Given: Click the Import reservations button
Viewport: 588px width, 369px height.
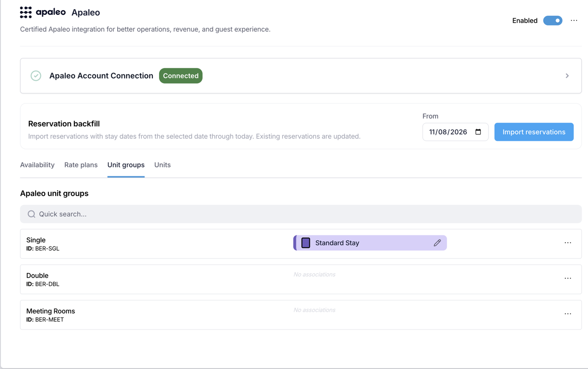Looking at the screenshot, I should 534,132.
